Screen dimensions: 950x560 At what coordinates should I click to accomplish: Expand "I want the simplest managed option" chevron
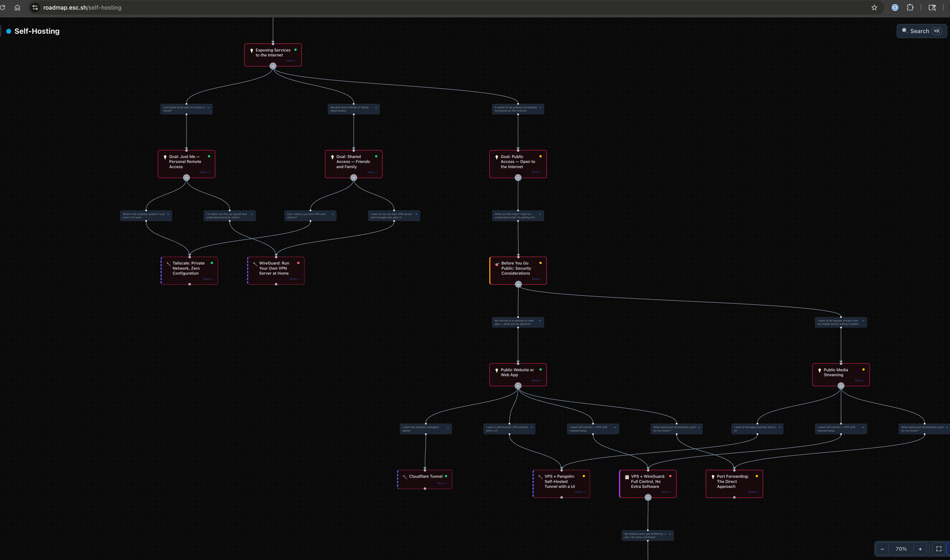(447, 428)
